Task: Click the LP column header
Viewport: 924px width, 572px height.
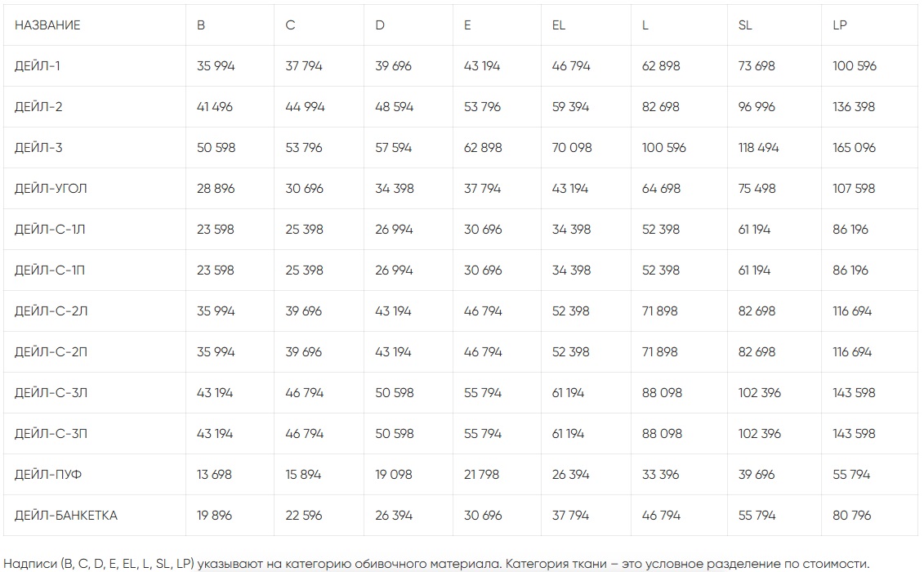Action: tap(840, 25)
